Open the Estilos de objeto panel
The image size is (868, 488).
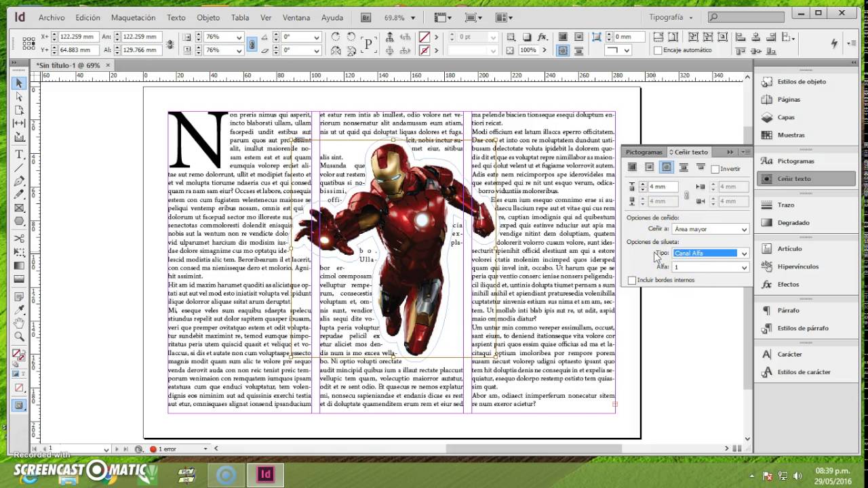pyautogui.click(x=802, y=82)
